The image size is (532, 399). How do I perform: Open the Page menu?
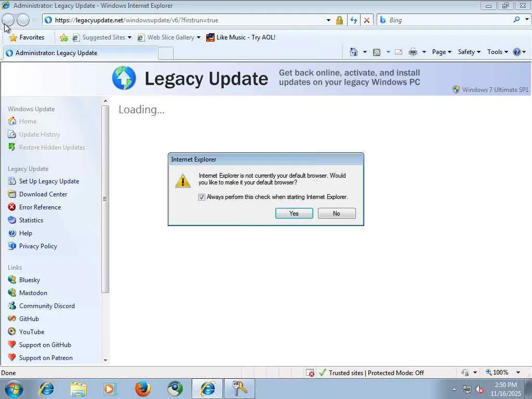tap(442, 52)
